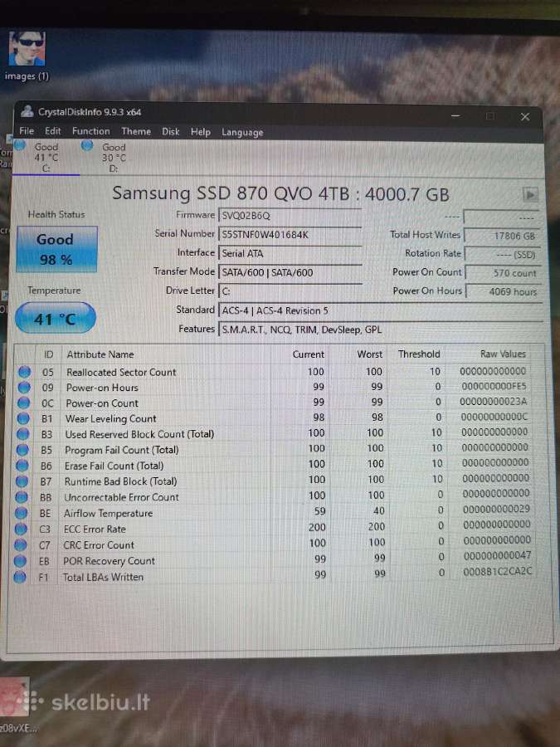Click the status icon for Reallocated Sector Count
560x747 pixels.
25,372
